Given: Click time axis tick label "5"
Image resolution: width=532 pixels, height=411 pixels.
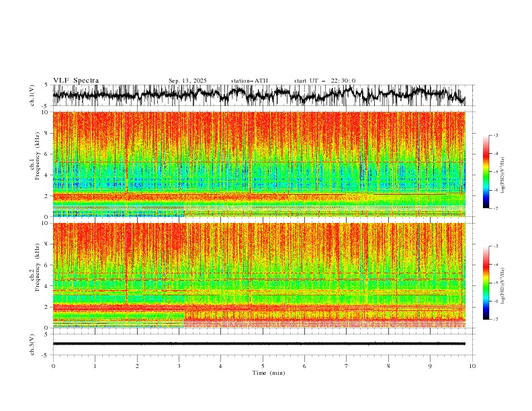Looking at the screenshot, I should 263,366.
